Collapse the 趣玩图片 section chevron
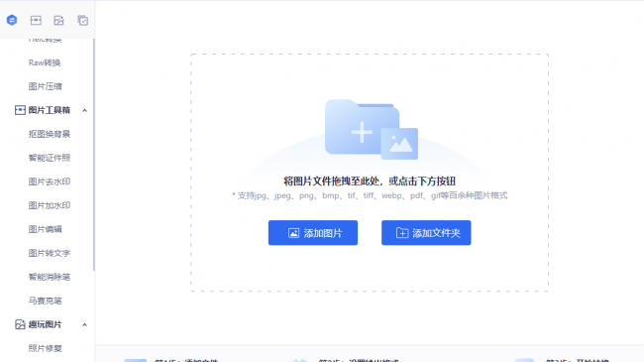Viewport: 644px width, 362px height. pos(84,325)
